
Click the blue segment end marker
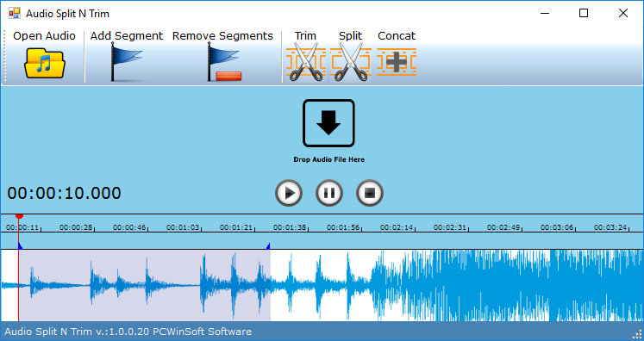(268, 245)
